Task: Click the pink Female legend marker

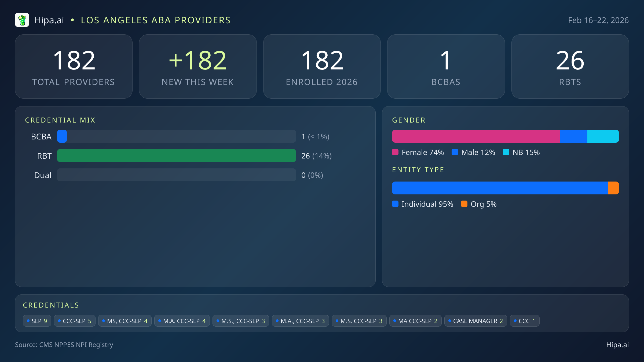Action: click(396, 152)
